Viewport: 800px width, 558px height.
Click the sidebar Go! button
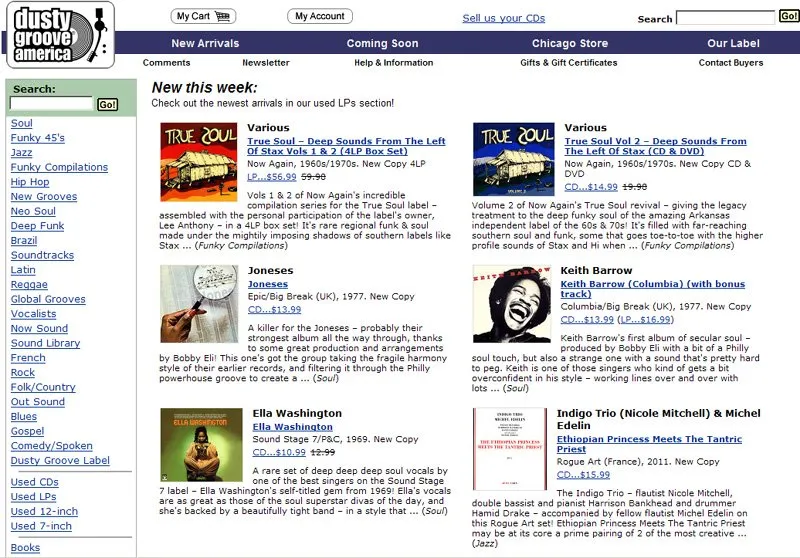tap(108, 105)
